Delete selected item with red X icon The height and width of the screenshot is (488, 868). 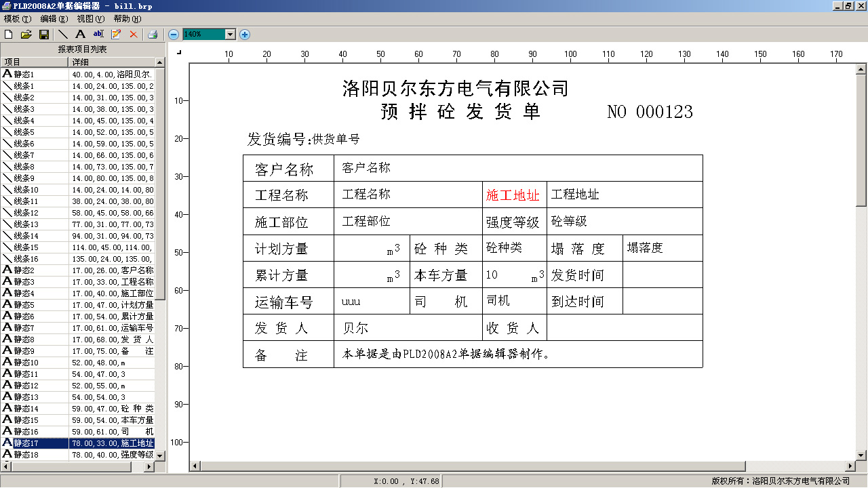click(133, 34)
